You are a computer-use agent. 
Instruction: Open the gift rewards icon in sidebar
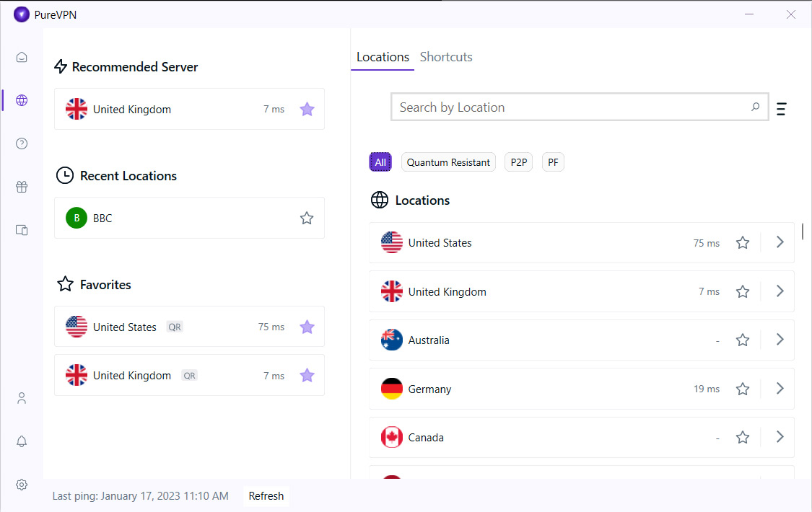[21, 187]
